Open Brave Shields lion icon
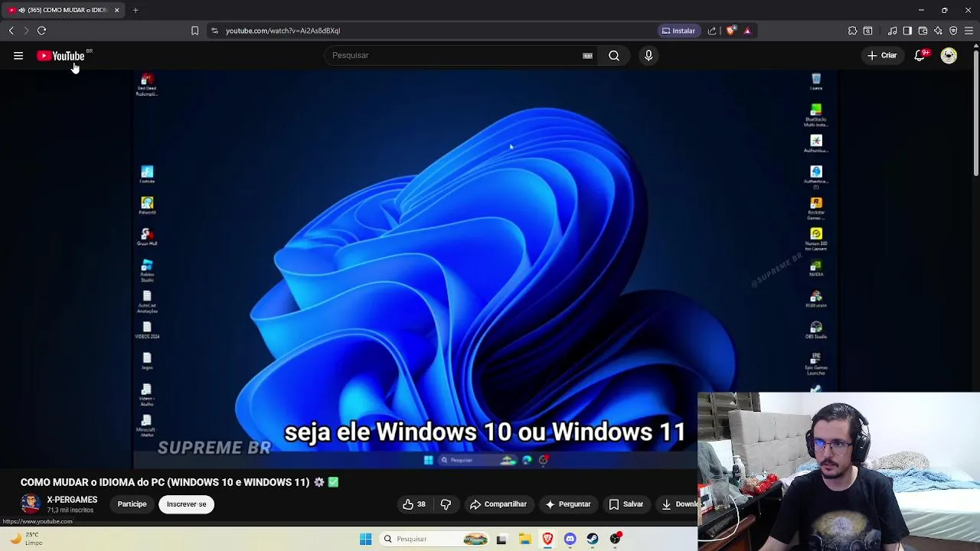This screenshot has height=551, width=980. (x=730, y=31)
